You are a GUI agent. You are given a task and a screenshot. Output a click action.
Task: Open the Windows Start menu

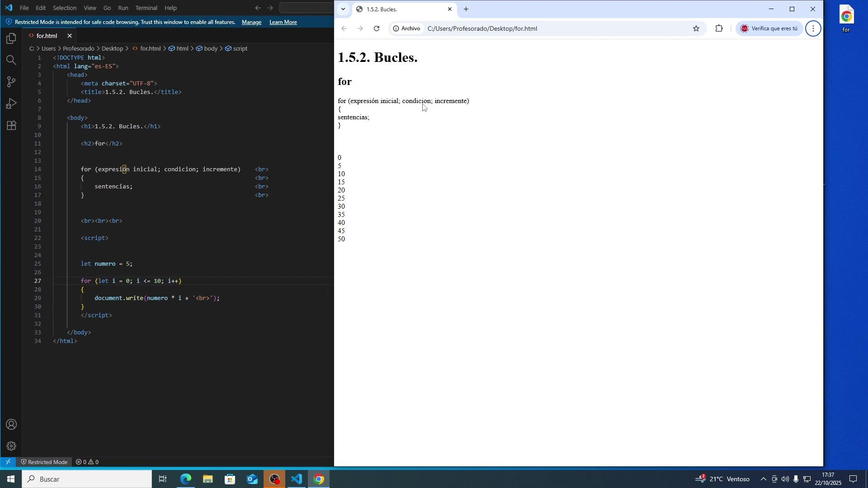click(x=10, y=479)
